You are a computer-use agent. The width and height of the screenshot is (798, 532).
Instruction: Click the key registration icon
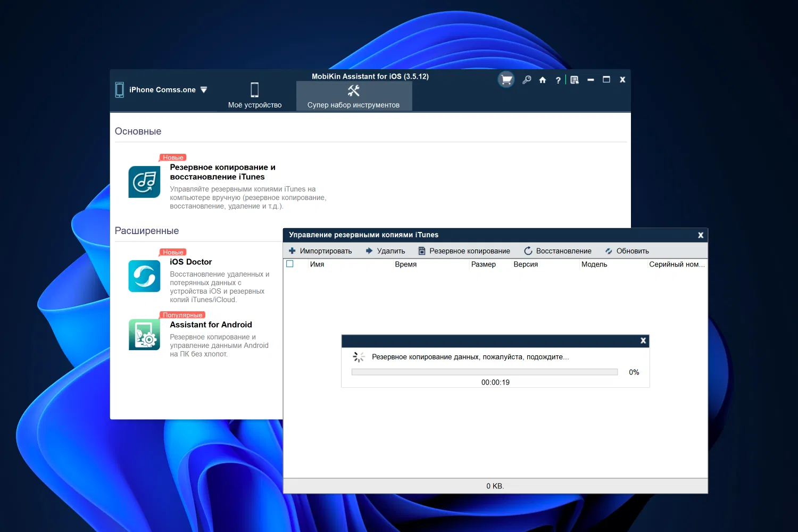tap(527, 80)
